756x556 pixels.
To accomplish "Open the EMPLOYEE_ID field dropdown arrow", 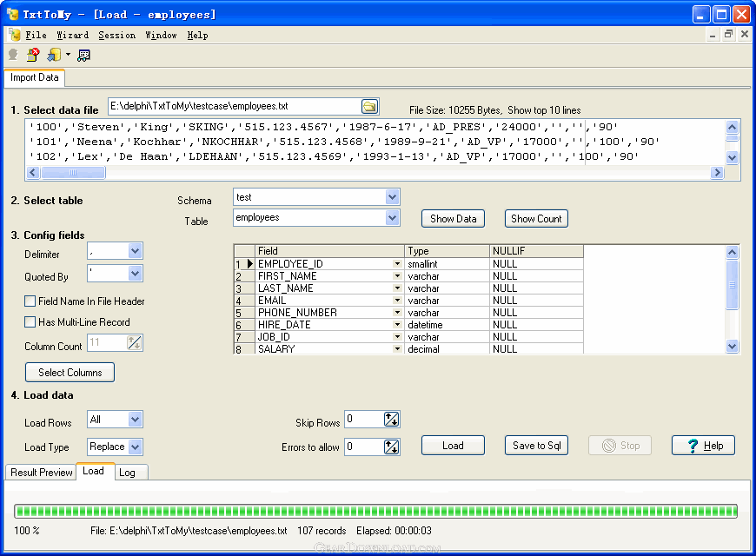I will pos(397,264).
